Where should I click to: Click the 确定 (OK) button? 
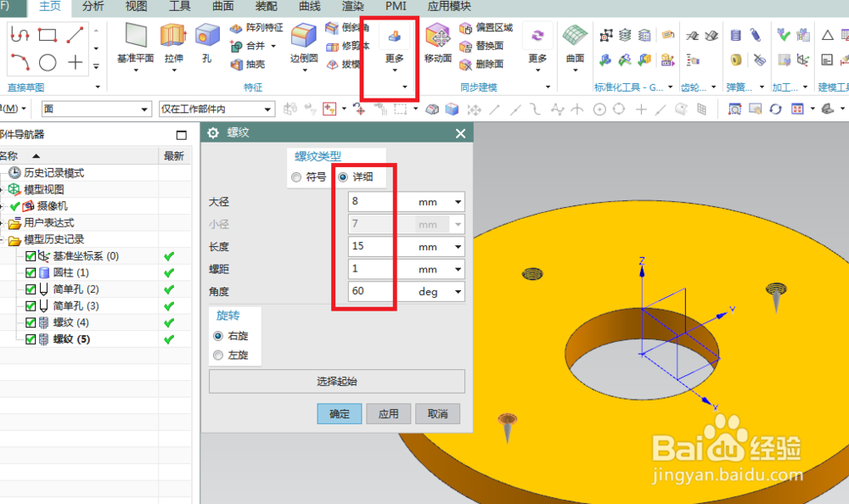(x=340, y=414)
